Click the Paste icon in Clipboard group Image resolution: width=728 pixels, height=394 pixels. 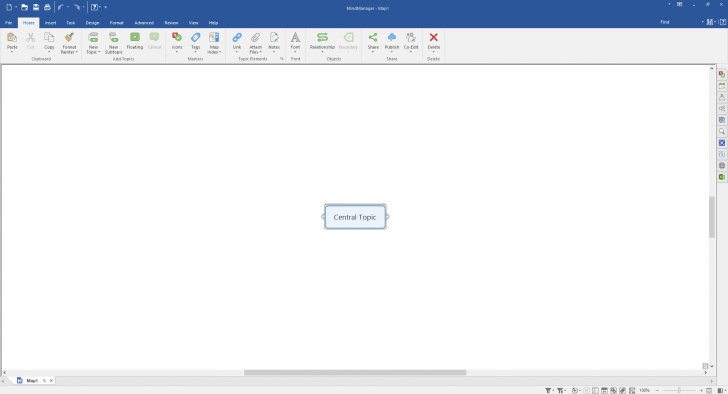click(12, 37)
